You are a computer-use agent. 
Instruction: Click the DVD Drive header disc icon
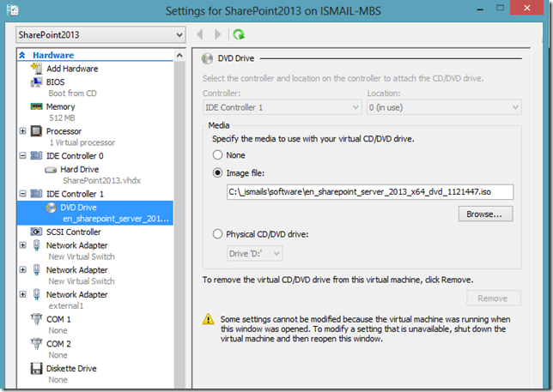click(207, 58)
